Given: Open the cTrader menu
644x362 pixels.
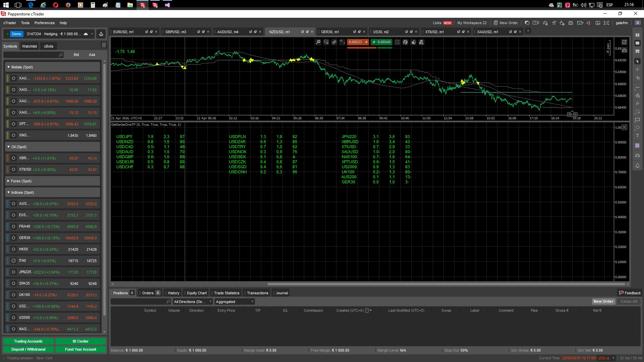Looking at the screenshot, I should tap(10, 23).
